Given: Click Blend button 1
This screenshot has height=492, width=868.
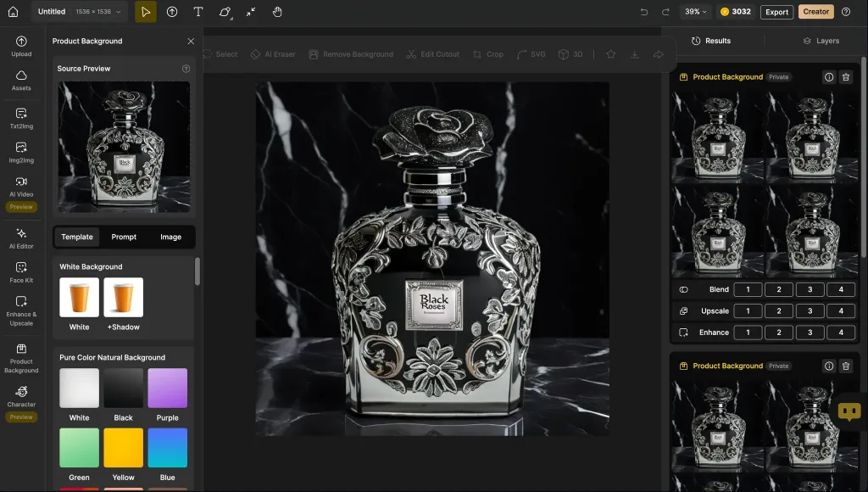Looking at the screenshot, I should (x=748, y=289).
